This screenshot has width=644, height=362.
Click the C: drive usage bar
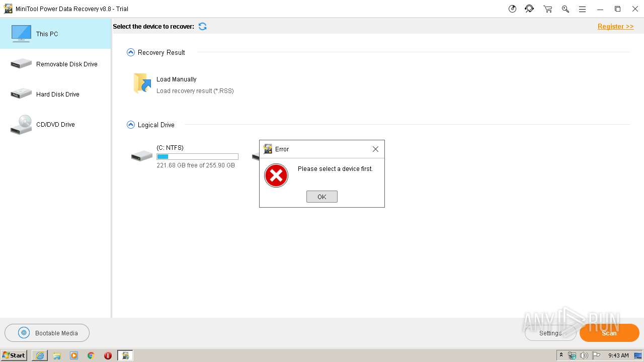197,157
